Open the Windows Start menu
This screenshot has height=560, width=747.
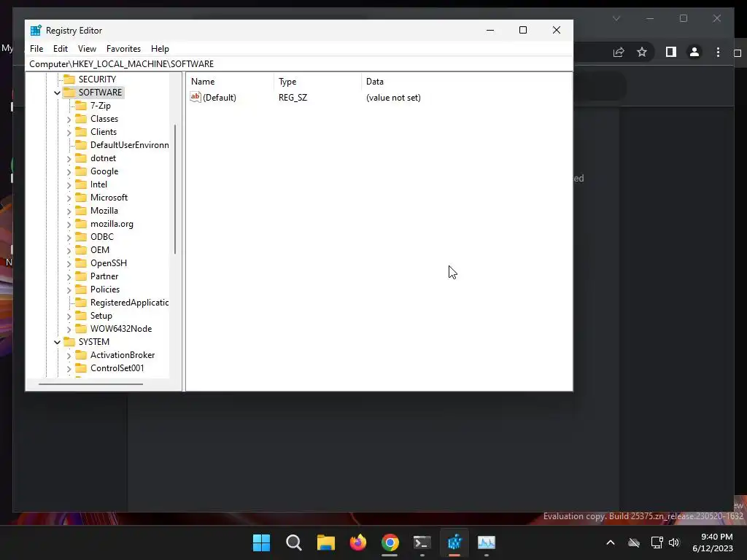pos(261,542)
